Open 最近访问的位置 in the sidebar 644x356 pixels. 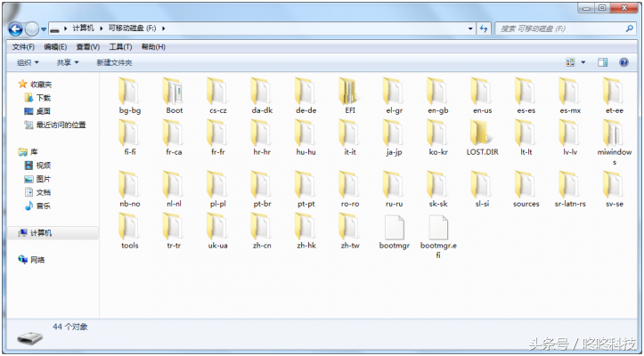61,125
